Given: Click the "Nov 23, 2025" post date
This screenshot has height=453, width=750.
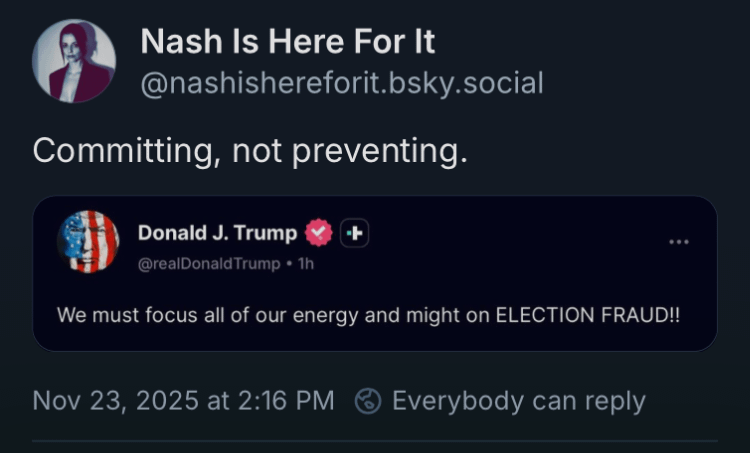Looking at the screenshot, I should pos(117,401).
